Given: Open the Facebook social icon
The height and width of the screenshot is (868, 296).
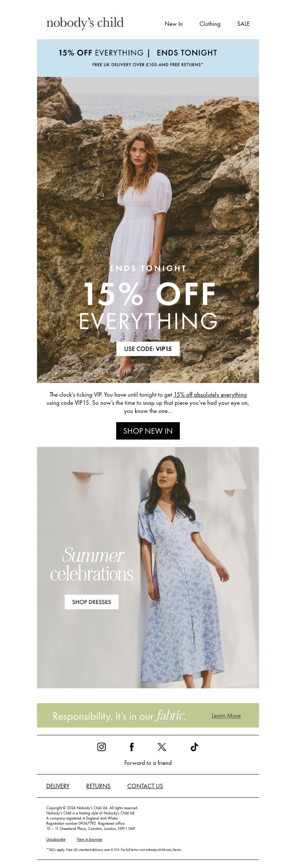Looking at the screenshot, I should 131,747.
